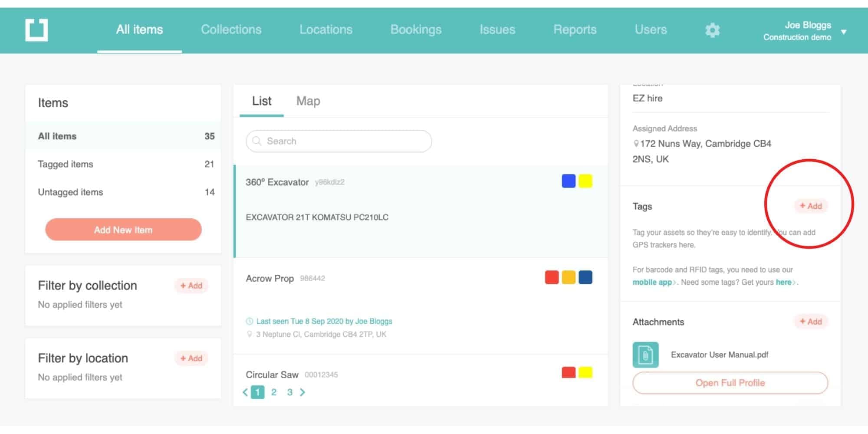Go forward using the right pagination chevron
Viewport: 868px width, 434px height.
click(303, 392)
